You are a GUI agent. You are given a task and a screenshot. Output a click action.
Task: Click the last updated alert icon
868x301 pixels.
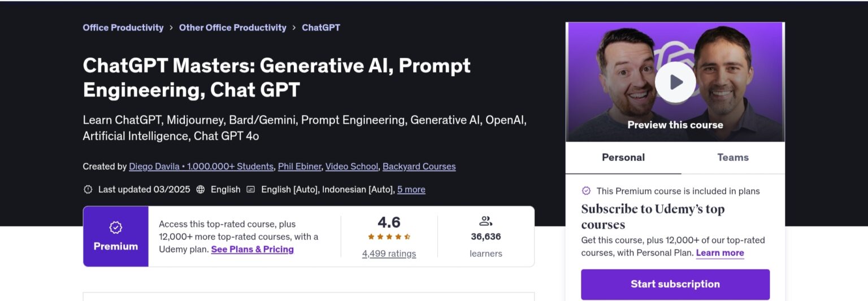88,190
